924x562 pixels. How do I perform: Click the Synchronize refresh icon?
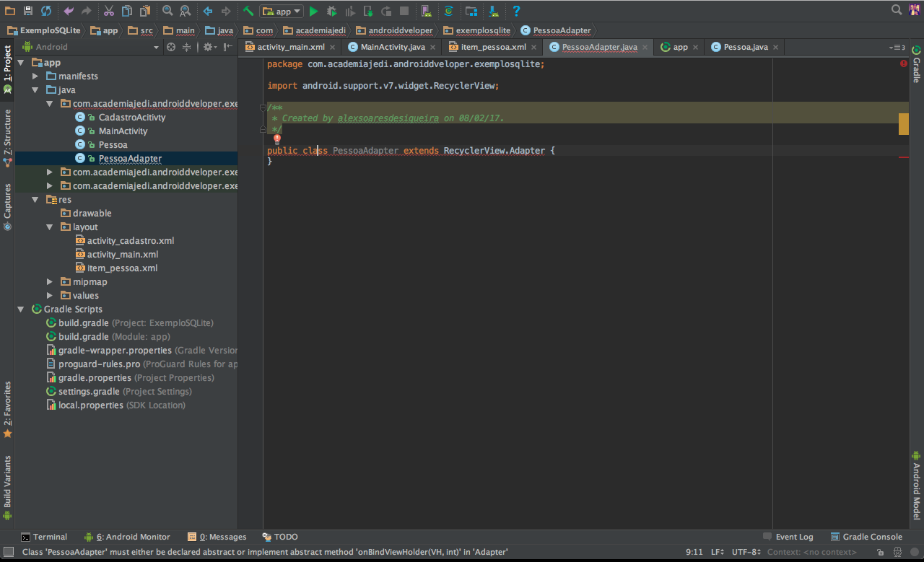(x=46, y=11)
